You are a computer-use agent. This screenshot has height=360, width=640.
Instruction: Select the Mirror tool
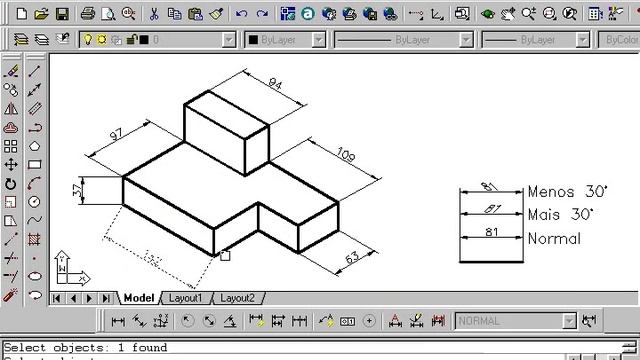11,109
